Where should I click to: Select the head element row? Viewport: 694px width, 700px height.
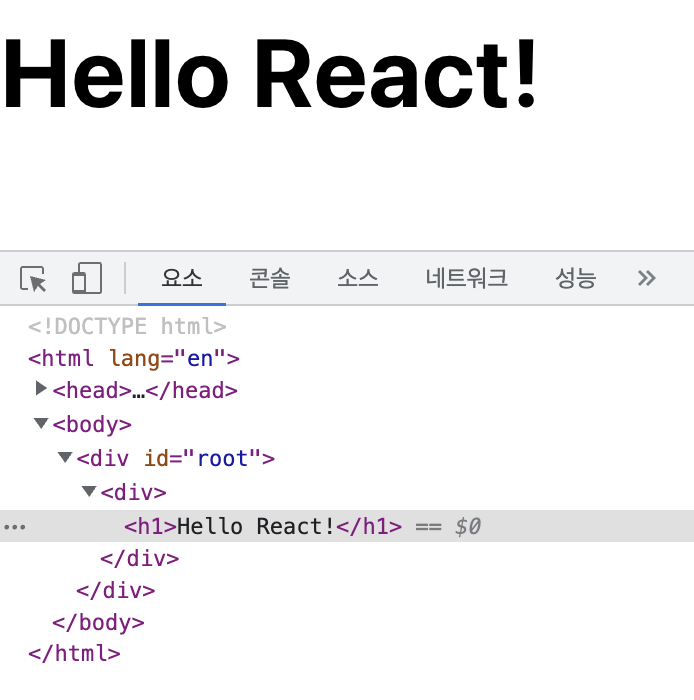[x=145, y=391]
